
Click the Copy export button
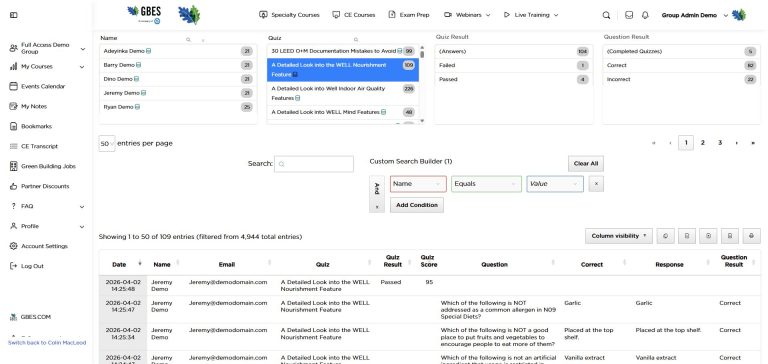tap(665, 236)
